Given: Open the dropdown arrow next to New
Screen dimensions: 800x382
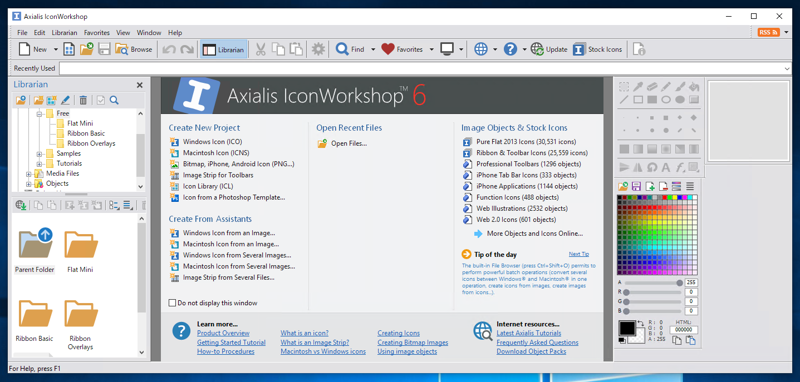Looking at the screenshot, I should [55, 49].
